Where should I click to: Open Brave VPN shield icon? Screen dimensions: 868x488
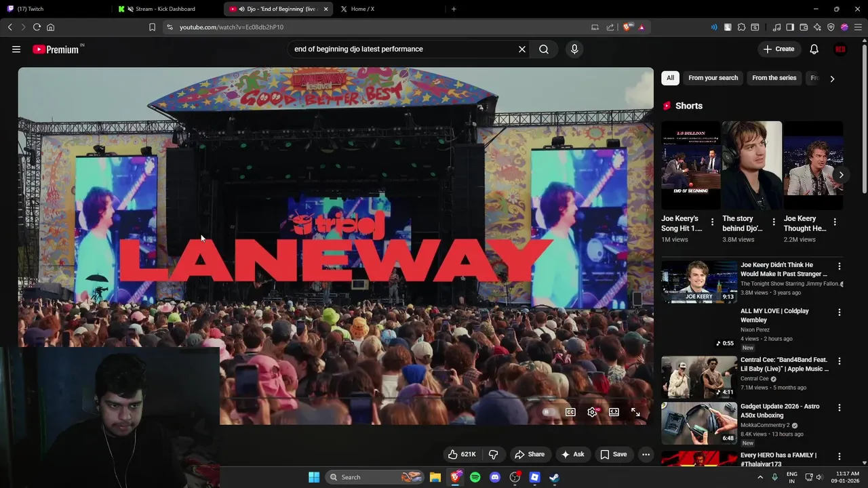coord(831,27)
